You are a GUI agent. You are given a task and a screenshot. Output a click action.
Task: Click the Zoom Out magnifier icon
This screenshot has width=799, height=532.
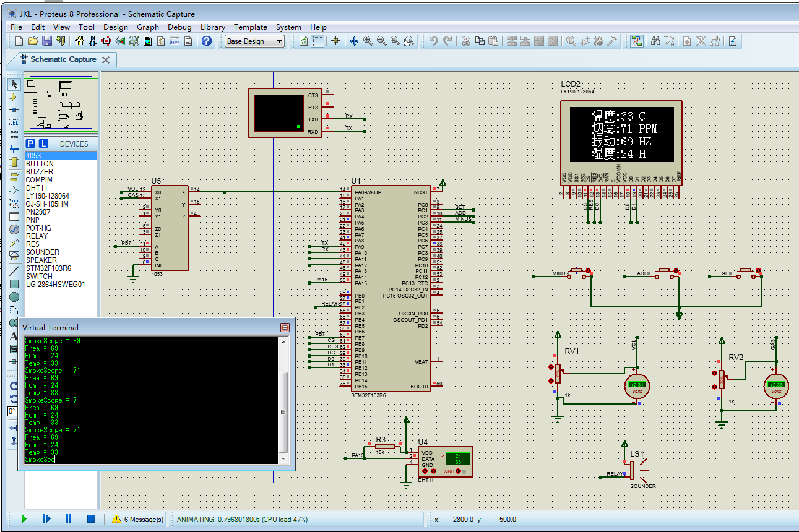[x=381, y=41]
